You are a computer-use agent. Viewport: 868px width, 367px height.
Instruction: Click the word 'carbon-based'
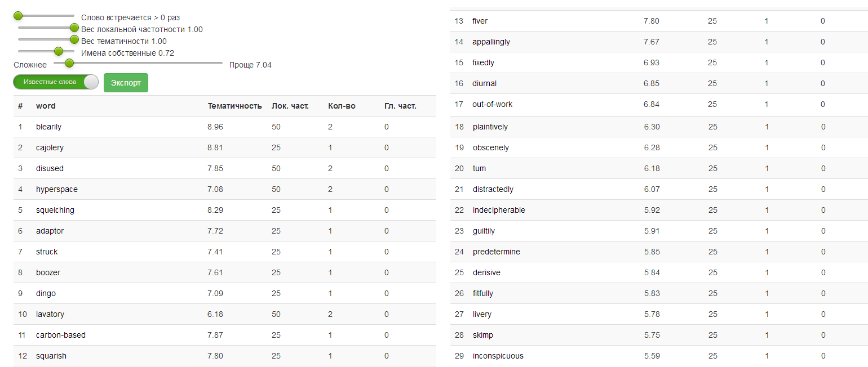[x=61, y=335]
